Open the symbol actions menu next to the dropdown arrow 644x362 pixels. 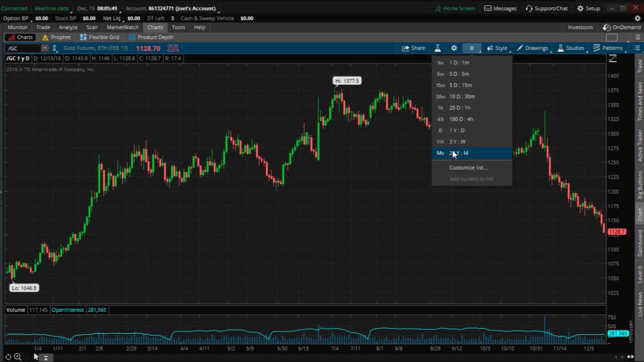coord(55,48)
